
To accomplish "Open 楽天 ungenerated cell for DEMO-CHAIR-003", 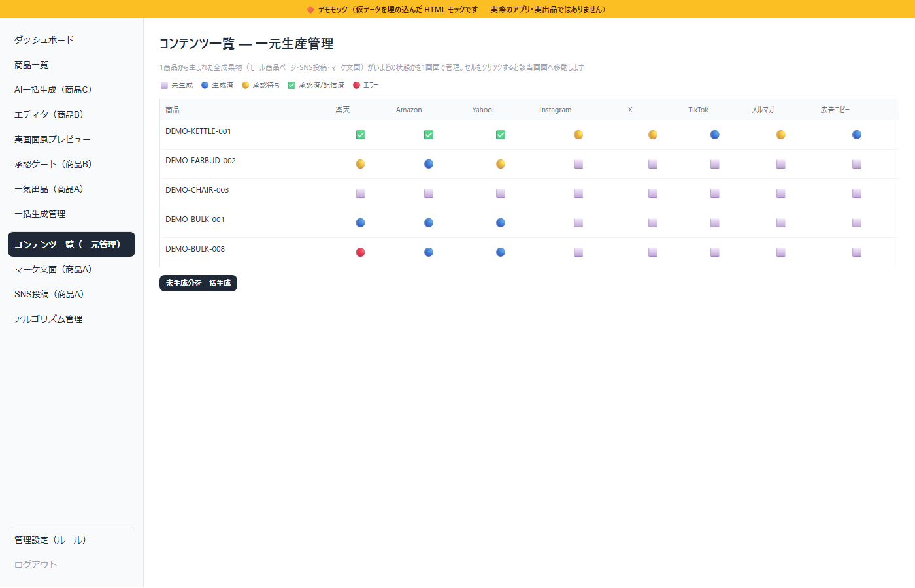I will [360, 193].
